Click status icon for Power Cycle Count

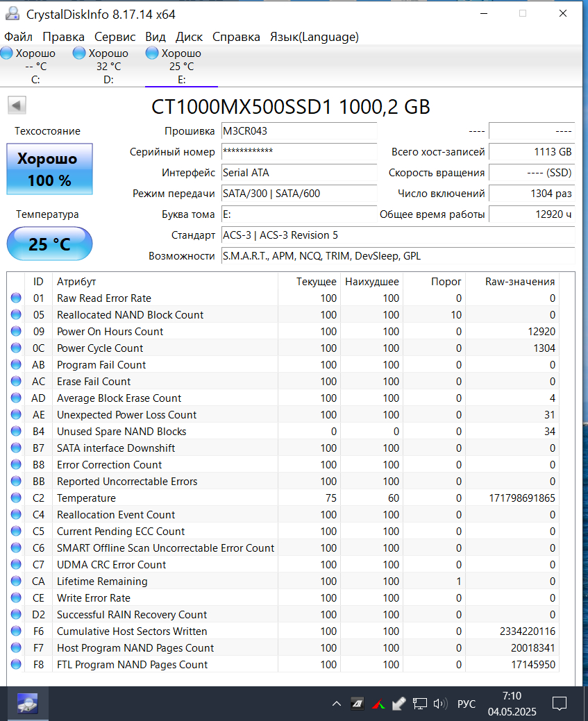(x=16, y=348)
